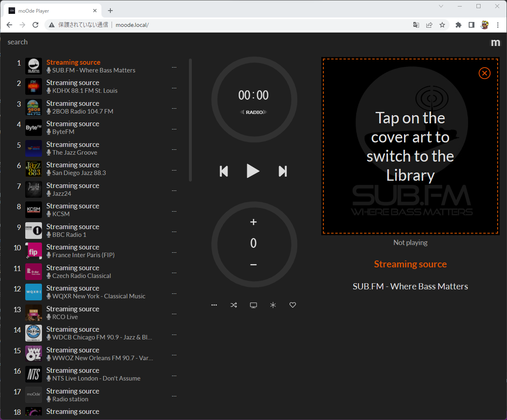This screenshot has width=507, height=420.
Task: Click Jazz24 station logo
Action: [x=33, y=189]
